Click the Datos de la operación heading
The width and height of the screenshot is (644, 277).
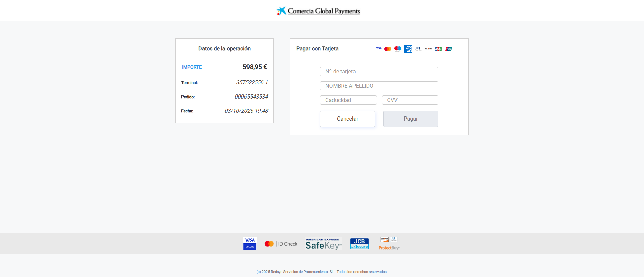[224, 49]
